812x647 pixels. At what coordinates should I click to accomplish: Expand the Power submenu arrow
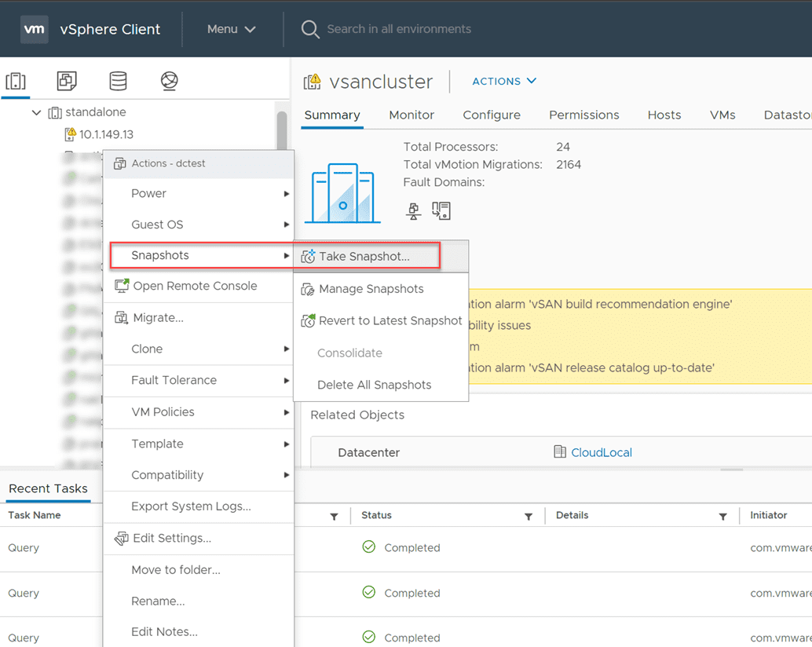[x=284, y=193]
